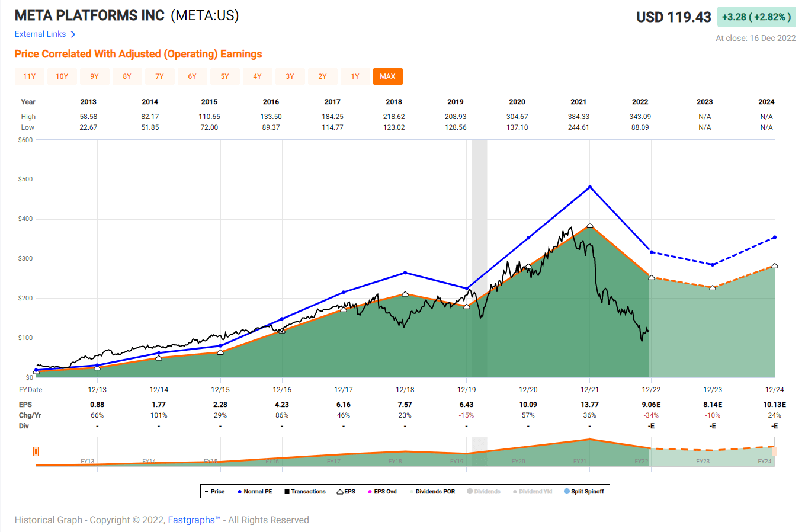Select the active MAX timeframe tab
The height and width of the screenshot is (532, 805).
[x=387, y=76]
